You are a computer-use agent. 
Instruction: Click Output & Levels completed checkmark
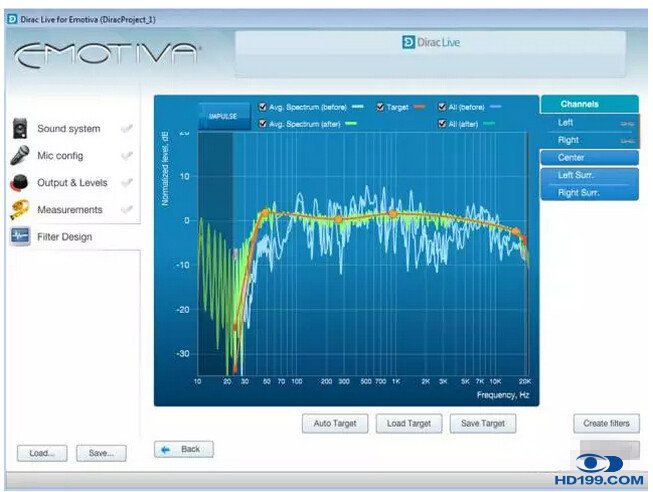point(127,183)
